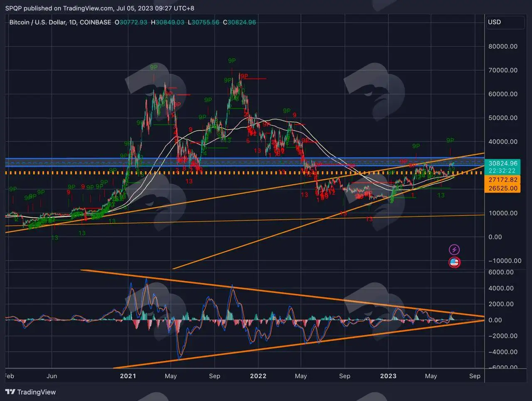The width and height of the screenshot is (532, 401).
Task: Click the green 30824.96 current price label
Action: point(503,163)
